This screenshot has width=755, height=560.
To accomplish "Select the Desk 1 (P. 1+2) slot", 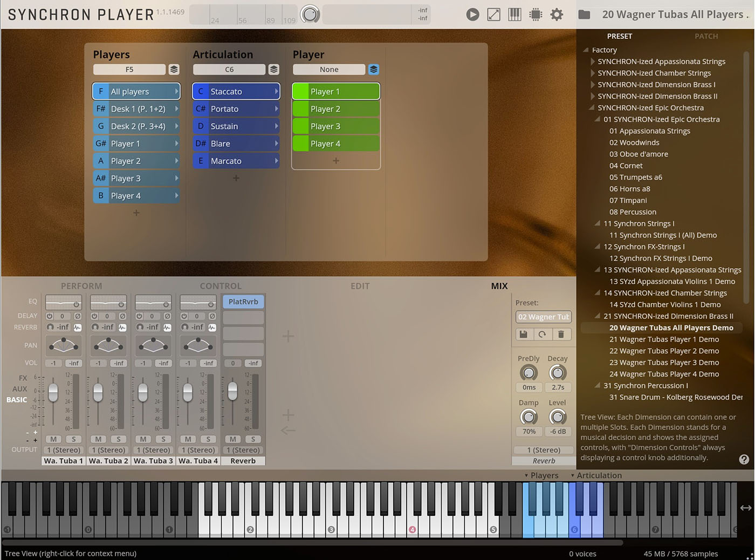I will (x=136, y=109).
